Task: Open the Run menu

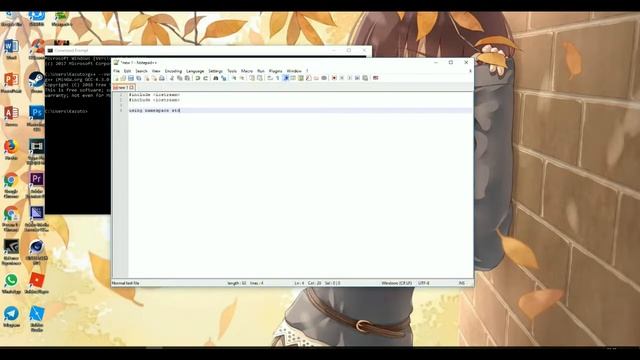Action: point(261,71)
